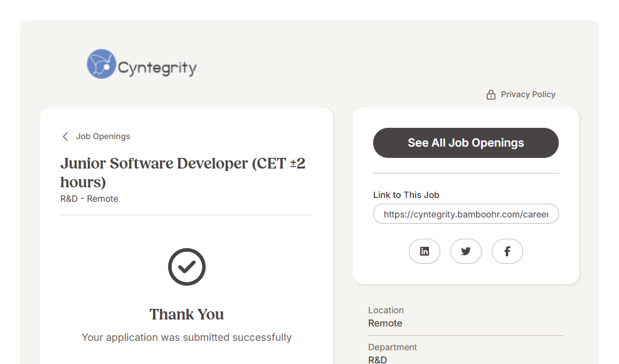The image size is (619, 364).
Task: Click the Thank You heading
Action: (x=187, y=315)
